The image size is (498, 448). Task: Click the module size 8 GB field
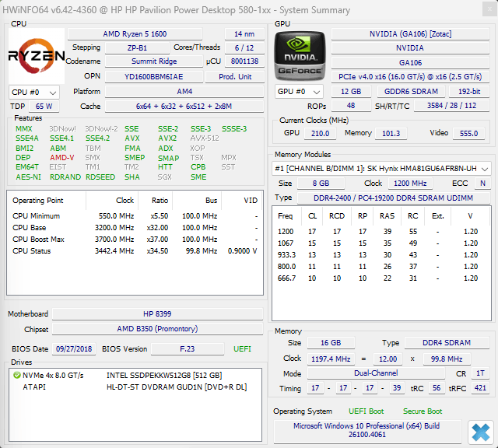321,184
